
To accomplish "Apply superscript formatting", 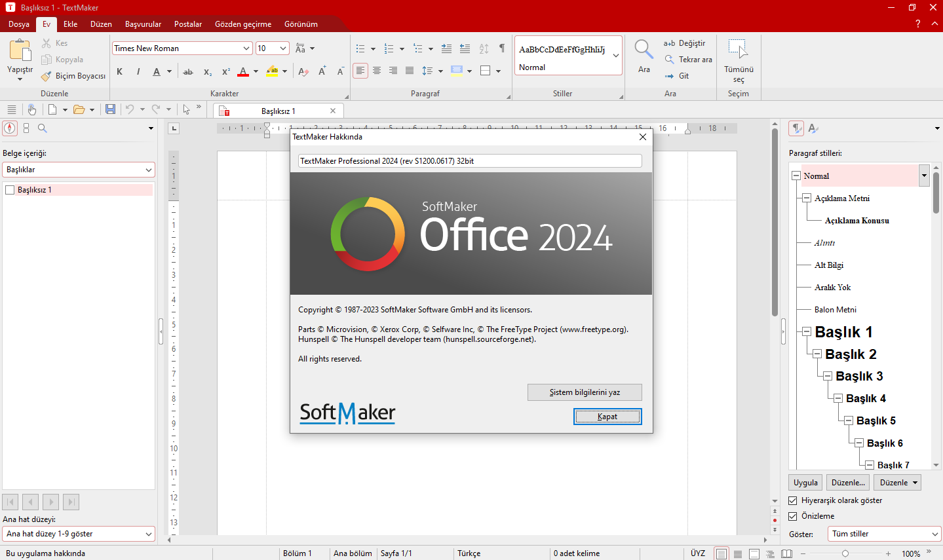I will coord(225,71).
